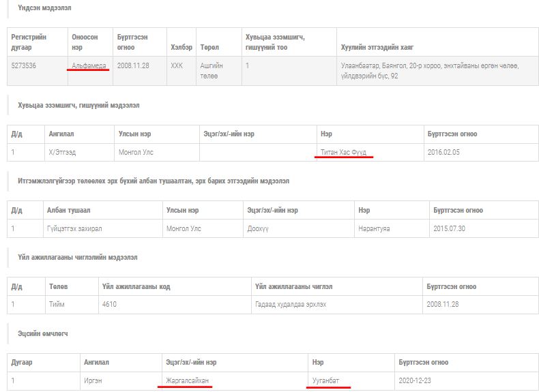Click the company type cell ХХК
This screenshot has height=392, width=539.
click(x=177, y=65)
